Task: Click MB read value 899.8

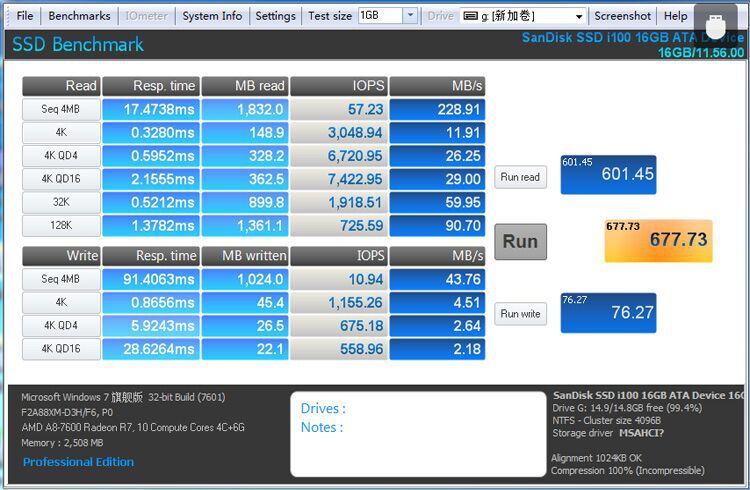Action: pyautogui.click(x=245, y=202)
